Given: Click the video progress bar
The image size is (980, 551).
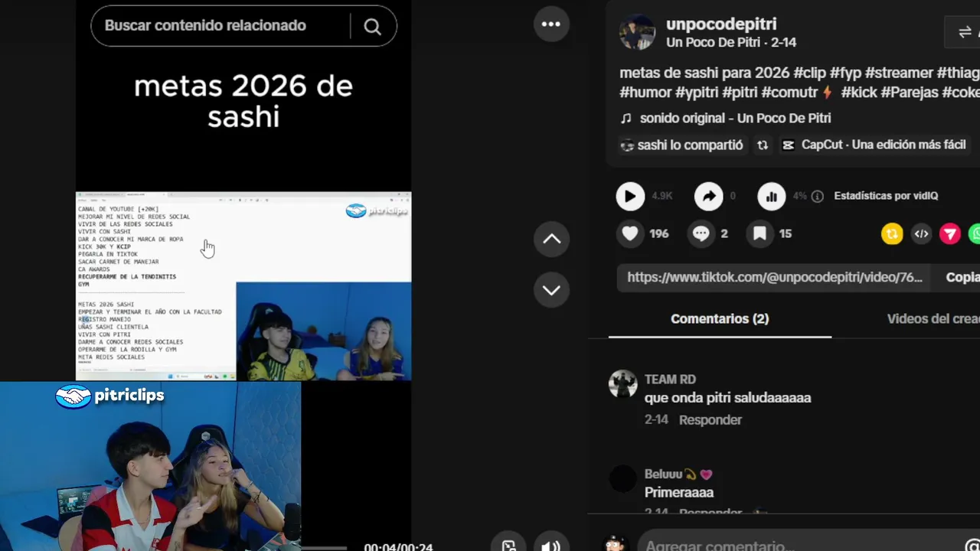Looking at the screenshot, I should [x=325, y=547].
